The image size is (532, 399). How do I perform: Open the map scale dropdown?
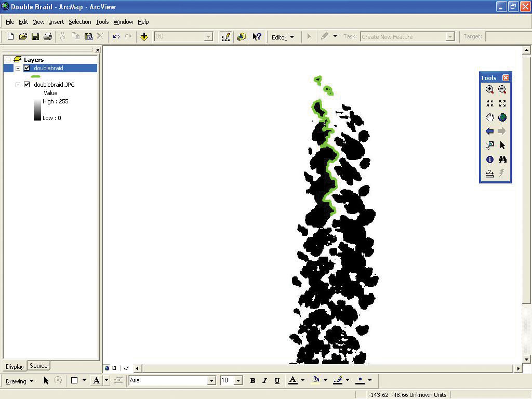209,37
